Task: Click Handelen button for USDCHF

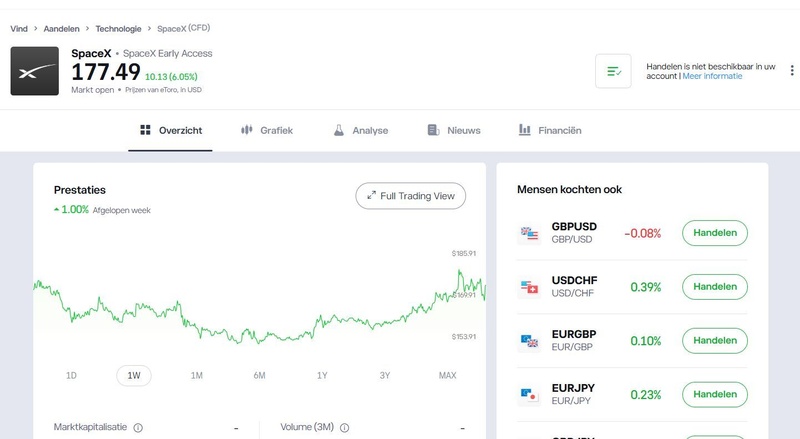Action: 715,287
